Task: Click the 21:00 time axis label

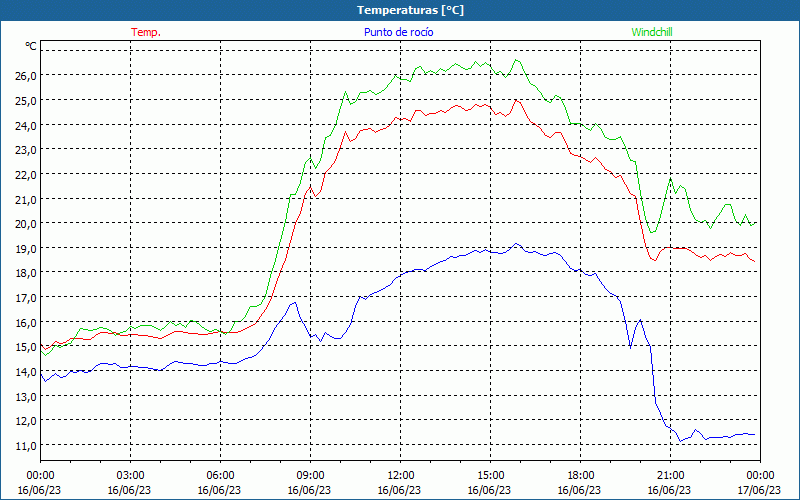Action: (x=670, y=476)
